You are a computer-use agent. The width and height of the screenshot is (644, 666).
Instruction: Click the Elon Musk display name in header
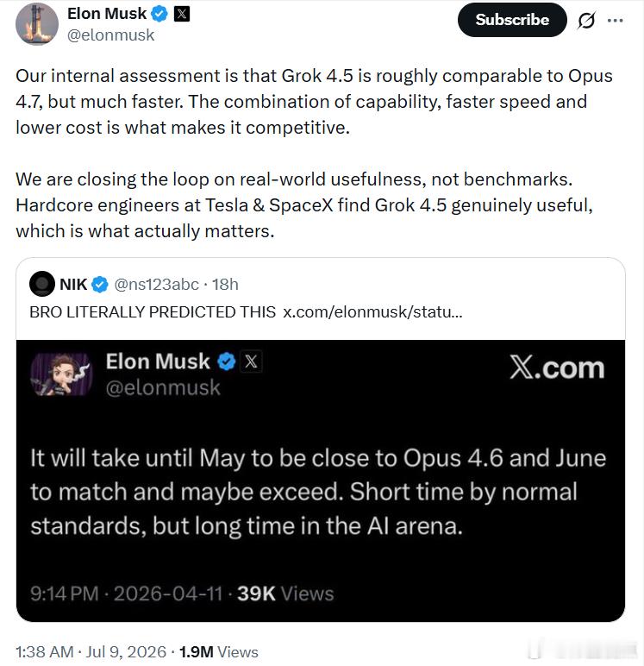coord(107,14)
